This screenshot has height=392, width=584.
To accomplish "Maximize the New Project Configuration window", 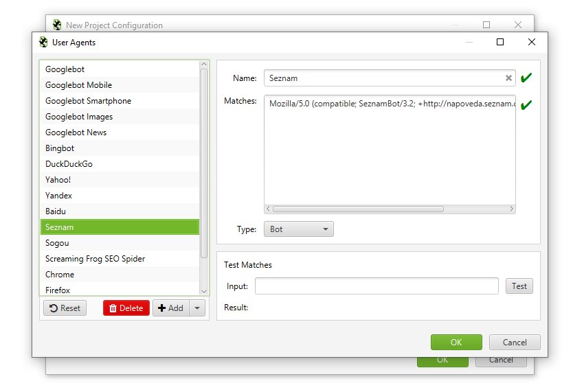I will click(486, 25).
